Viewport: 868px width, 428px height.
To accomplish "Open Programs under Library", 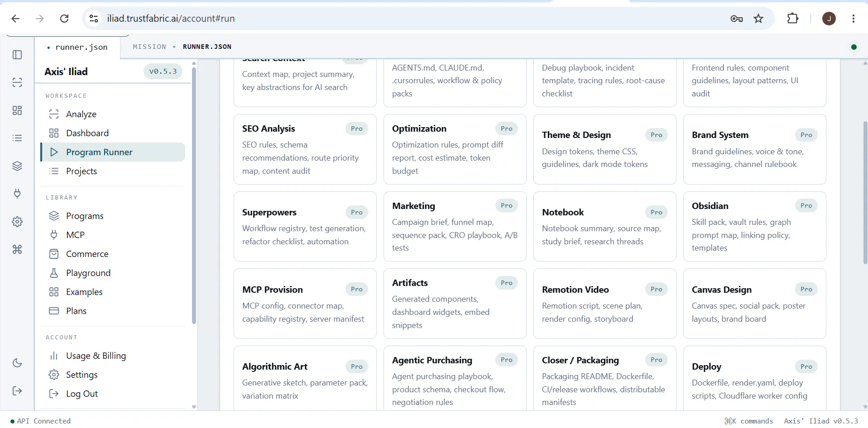I will tap(113, 216).
